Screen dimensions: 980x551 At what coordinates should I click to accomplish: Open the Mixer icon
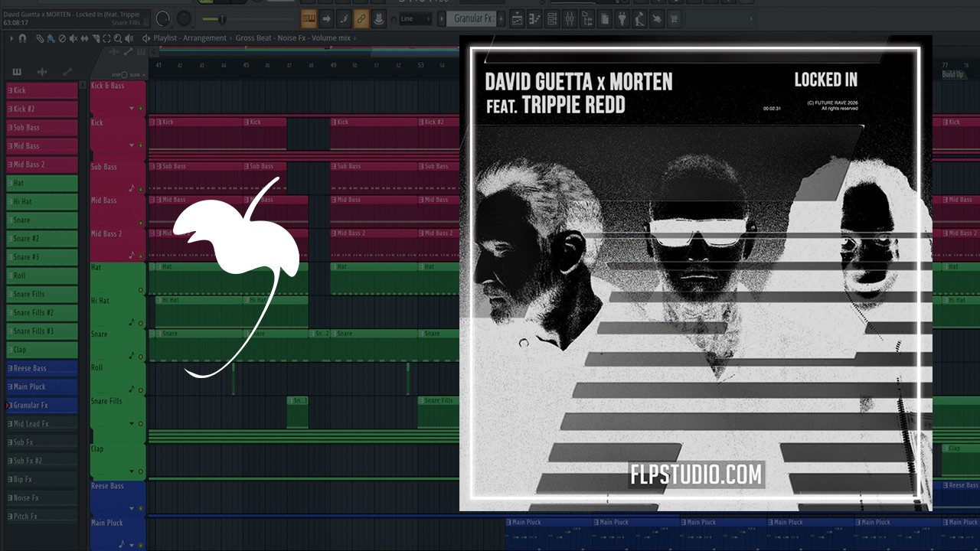[x=570, y=18]
